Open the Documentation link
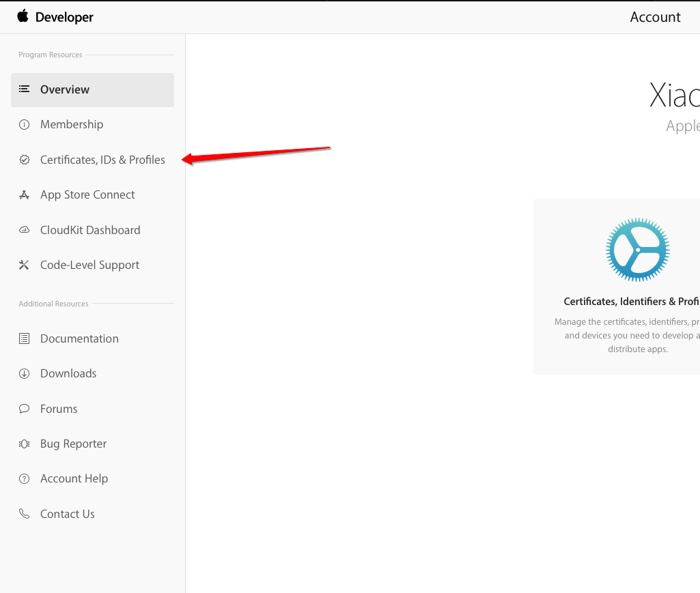Image resolution: width=700 pixels, height=593 pixels. pos(79,338)
